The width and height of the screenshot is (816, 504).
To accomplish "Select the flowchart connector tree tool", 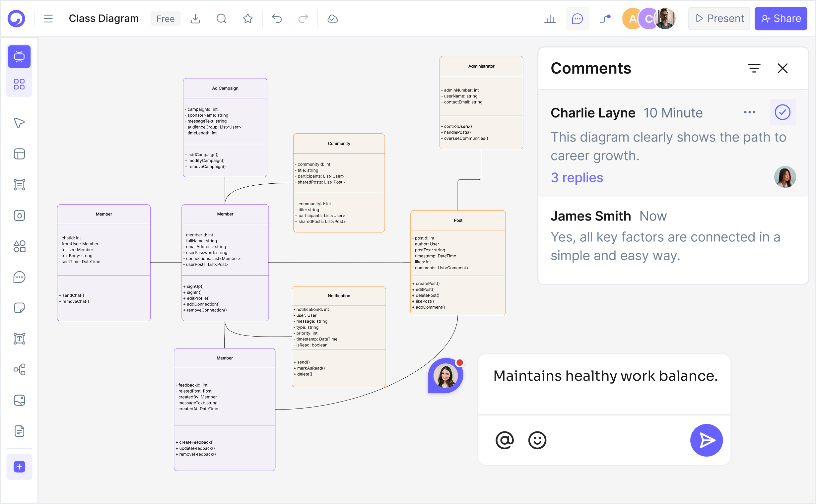I will click(x=19, y=370).
